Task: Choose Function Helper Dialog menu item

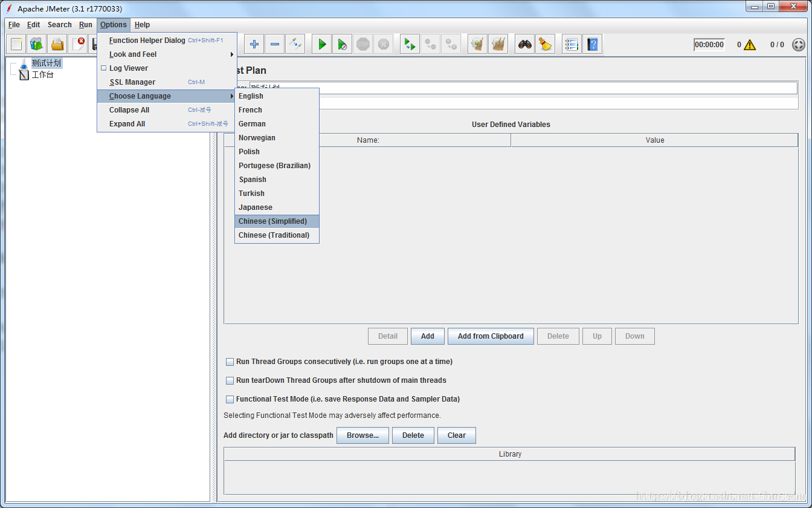Action: point(167,41)
